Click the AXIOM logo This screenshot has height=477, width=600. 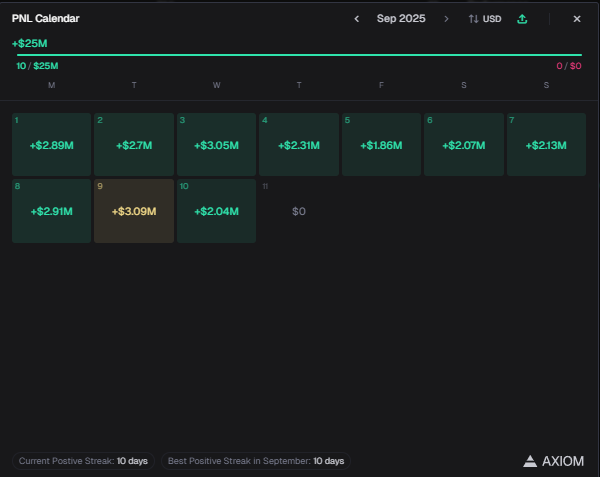[x=554, y=461]
